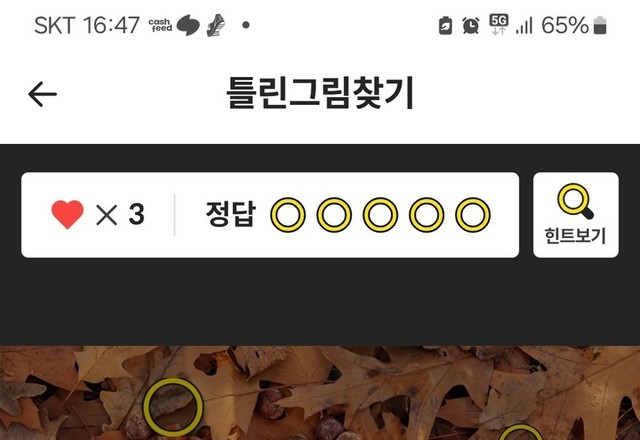Viewport: 640px width, 440px height.
Task: Select the fifth 정답 answer circle
Action: coord(473,215)
